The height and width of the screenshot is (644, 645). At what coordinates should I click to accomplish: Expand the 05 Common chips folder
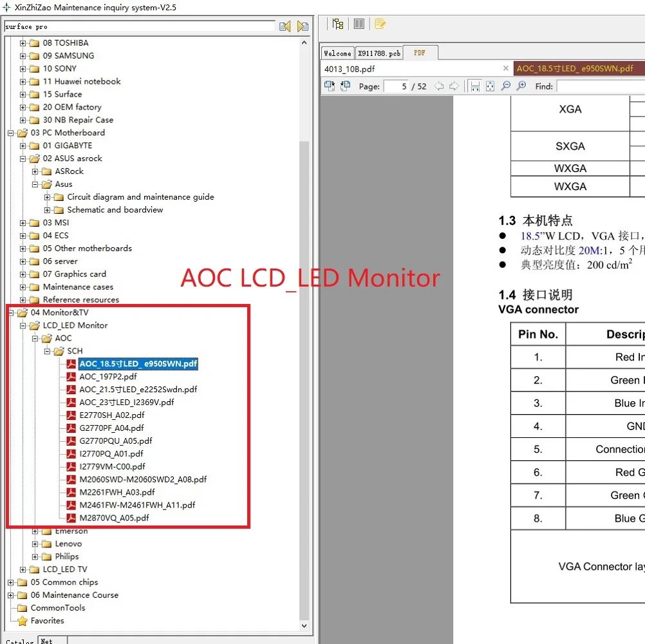(x=11, y=583)
